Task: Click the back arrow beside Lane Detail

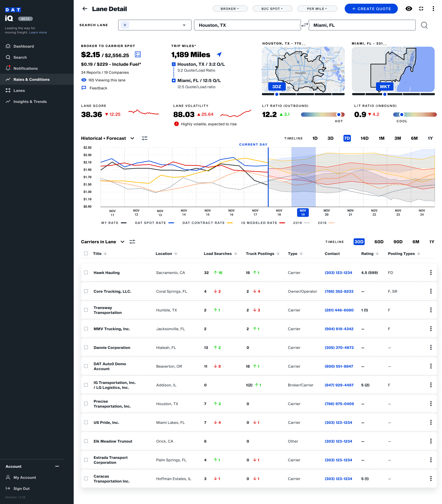Action: [x=85, y=9]
